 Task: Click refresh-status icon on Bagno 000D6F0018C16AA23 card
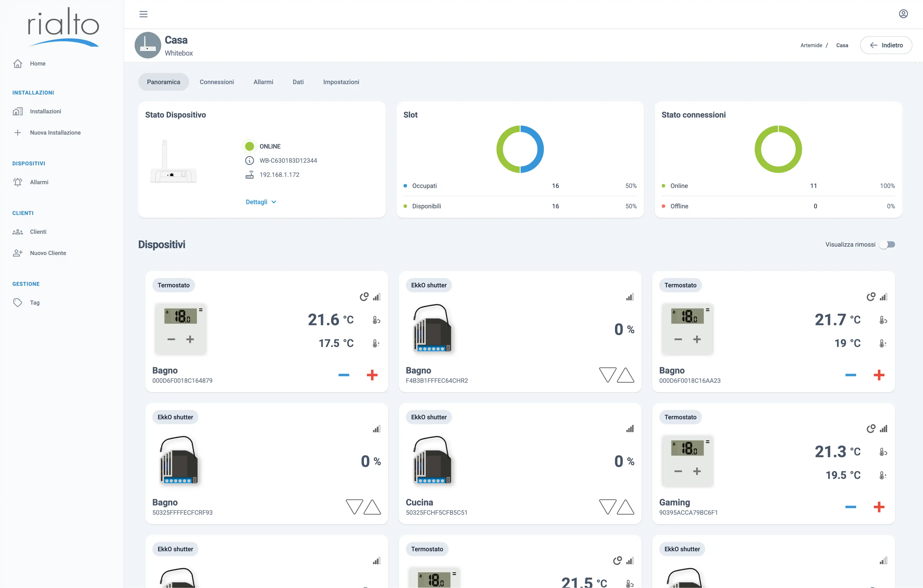click(x=871, y=297)
